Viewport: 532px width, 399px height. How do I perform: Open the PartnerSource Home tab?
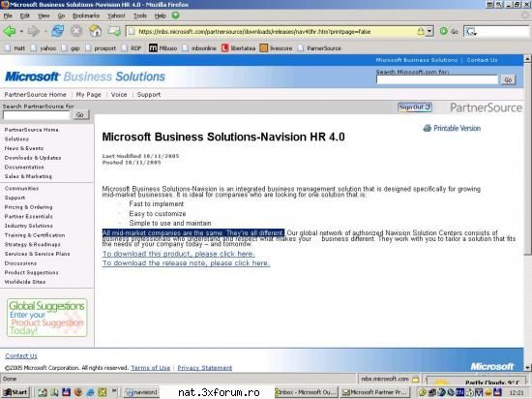[35, 95]
